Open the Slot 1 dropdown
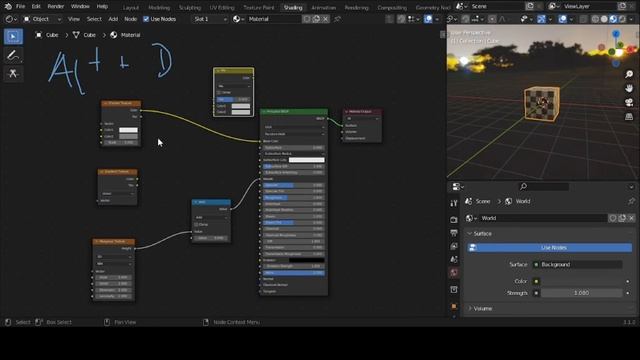 (x=209, y=19)
